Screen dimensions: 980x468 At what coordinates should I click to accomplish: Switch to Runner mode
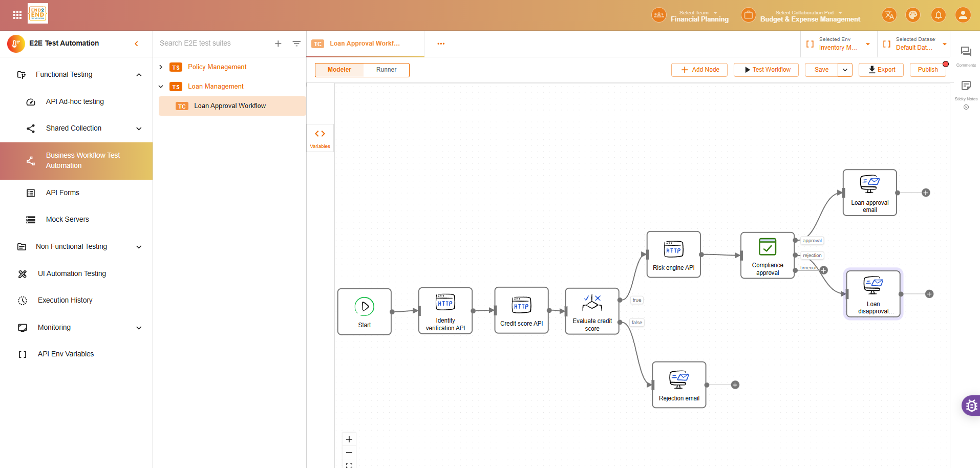(386, 70)
